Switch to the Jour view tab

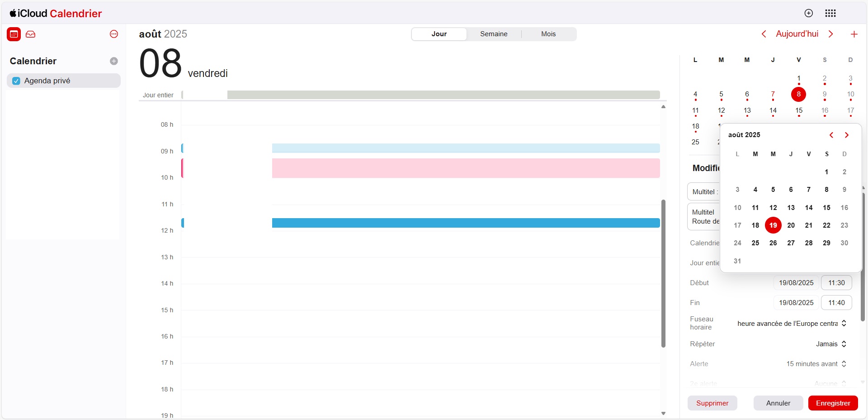[x=439, y=34]
